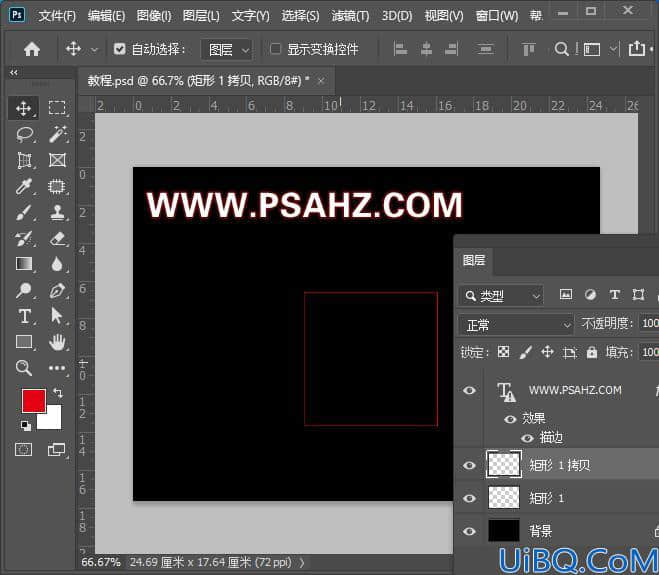Hide the 矩形 1 拷贝 layer
The height and width of the screenshot is (575, 659).
pos(469,465)
